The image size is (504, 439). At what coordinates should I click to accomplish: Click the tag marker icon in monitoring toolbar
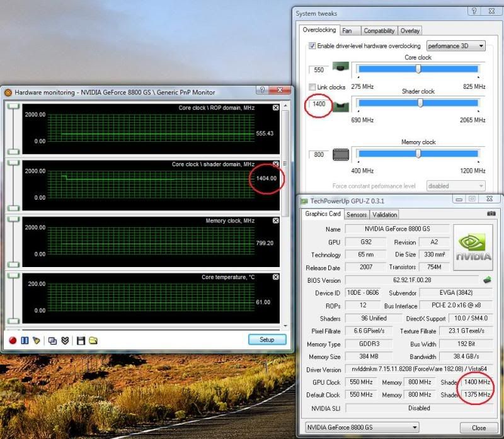37,340
